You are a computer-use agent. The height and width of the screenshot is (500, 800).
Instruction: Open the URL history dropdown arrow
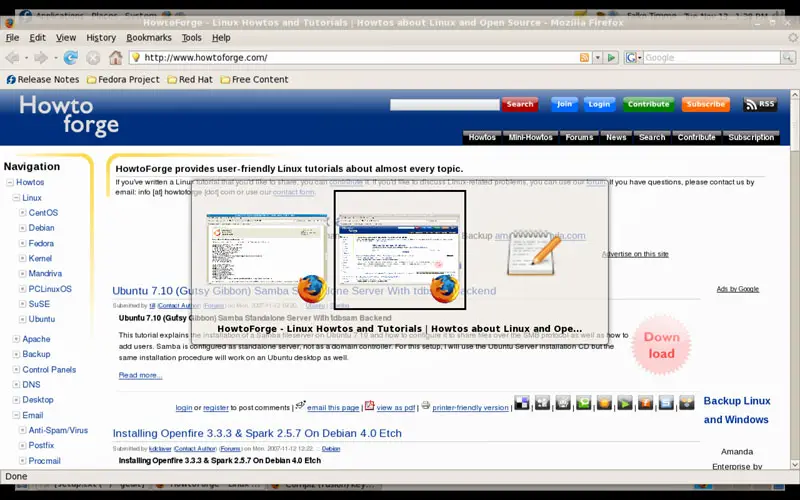point(597,58)
